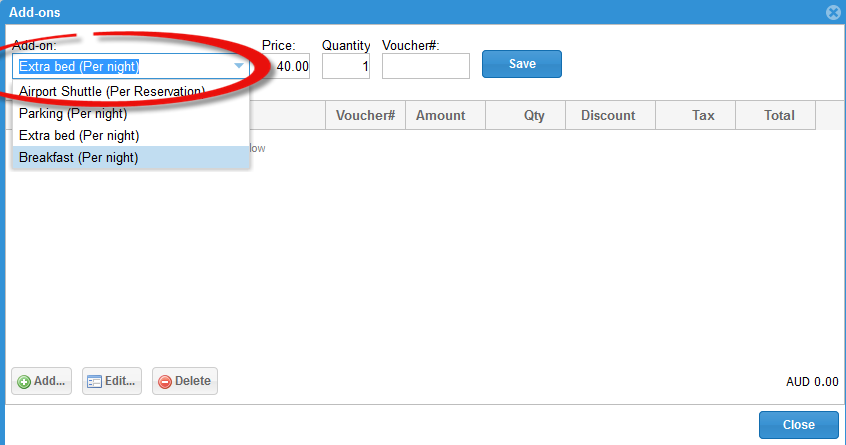Sort by Amount column header
846x445 pixels.
tap(441, 115)
